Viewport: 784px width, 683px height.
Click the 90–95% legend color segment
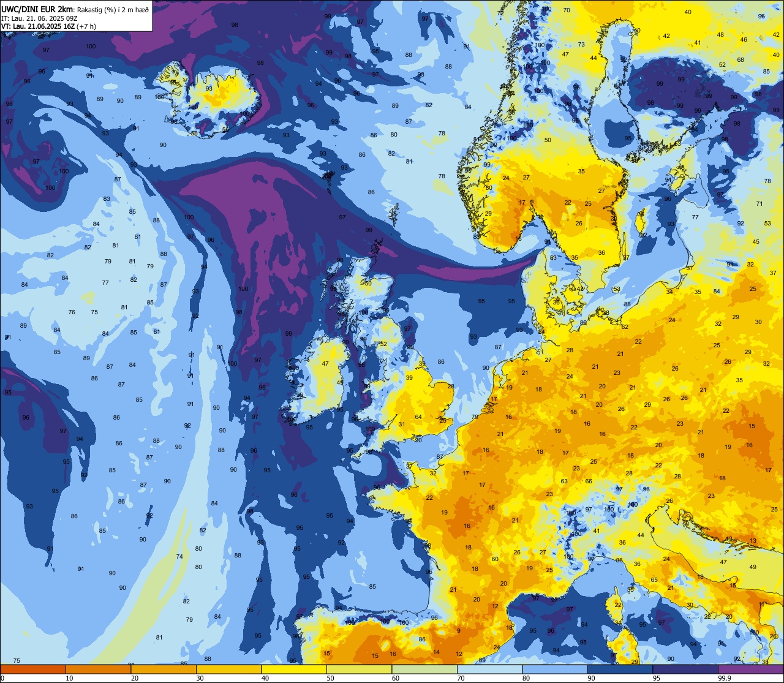tap(620, 670)
